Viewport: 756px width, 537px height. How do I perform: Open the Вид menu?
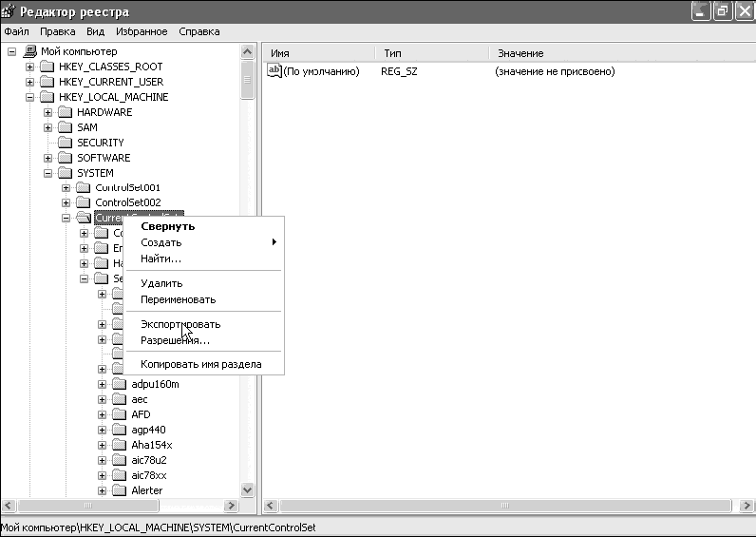96,31
